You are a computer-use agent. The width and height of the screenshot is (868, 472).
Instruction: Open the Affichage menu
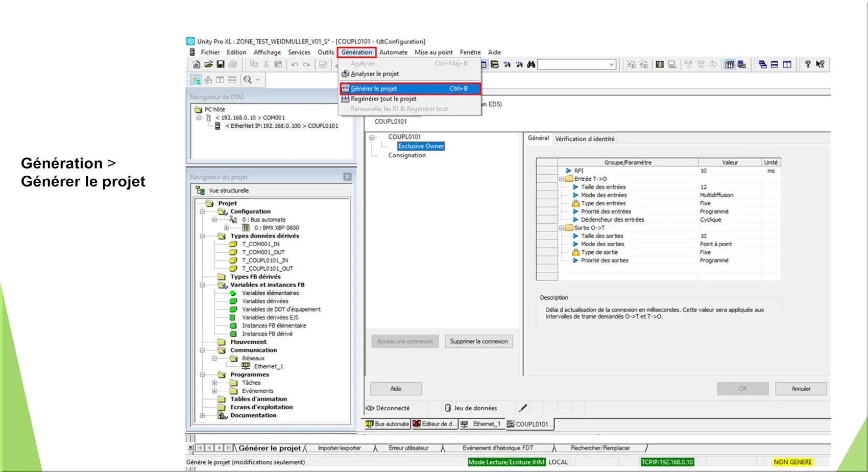[x=267, y=52]
